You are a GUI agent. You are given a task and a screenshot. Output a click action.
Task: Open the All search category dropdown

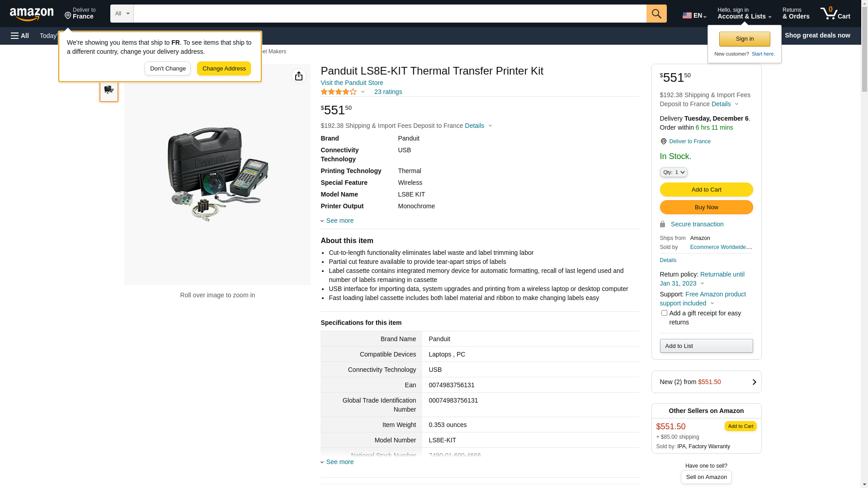pyautogui.click(x=122, y=14)
